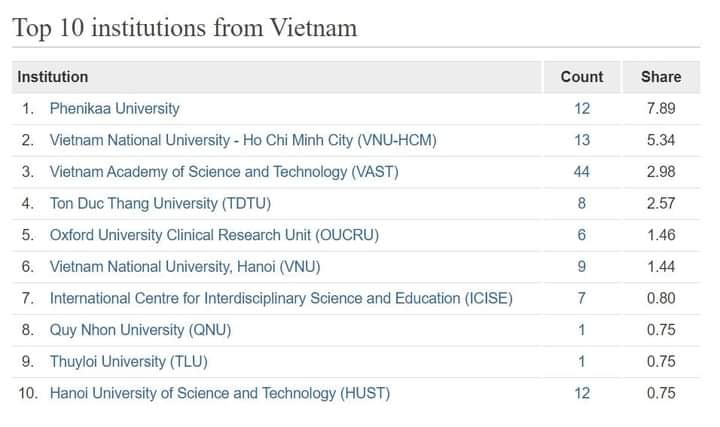Click count value 7 for ICISE
The width and height of the screenshot is (720, 427).
[x=582, y=299]
